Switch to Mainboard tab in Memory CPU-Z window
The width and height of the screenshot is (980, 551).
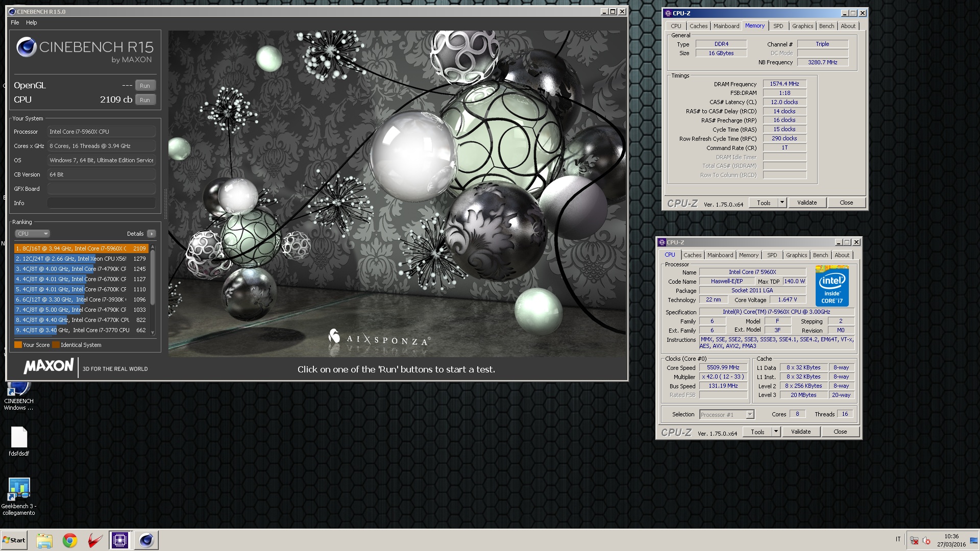tap(726, 26)
